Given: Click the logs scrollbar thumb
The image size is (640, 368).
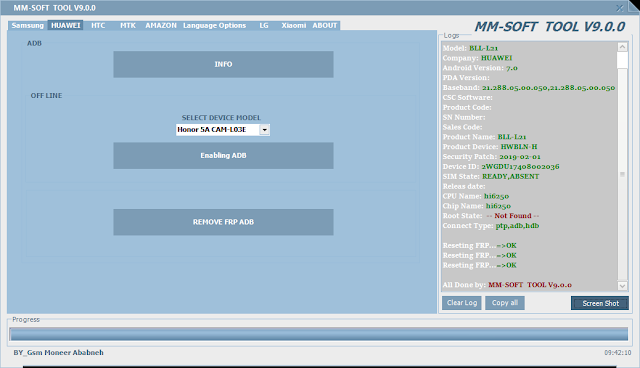Looking at the screenshot, I should pyautogui.click(x=622, y=60).
